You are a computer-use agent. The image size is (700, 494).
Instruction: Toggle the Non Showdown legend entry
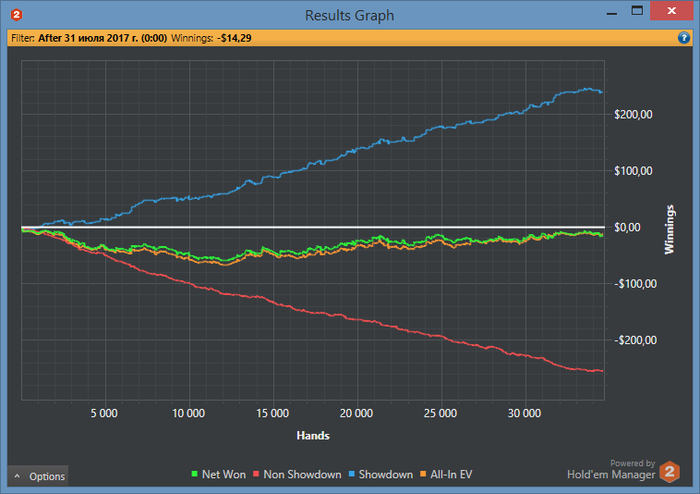(x=297, y=474)
